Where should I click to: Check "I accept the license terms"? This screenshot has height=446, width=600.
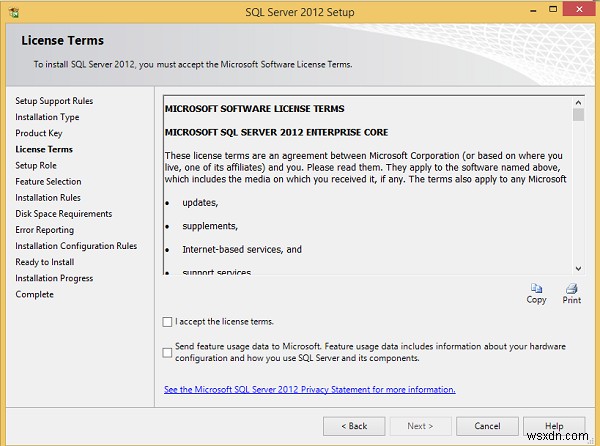pyautogui.click(x=167, y=322)
